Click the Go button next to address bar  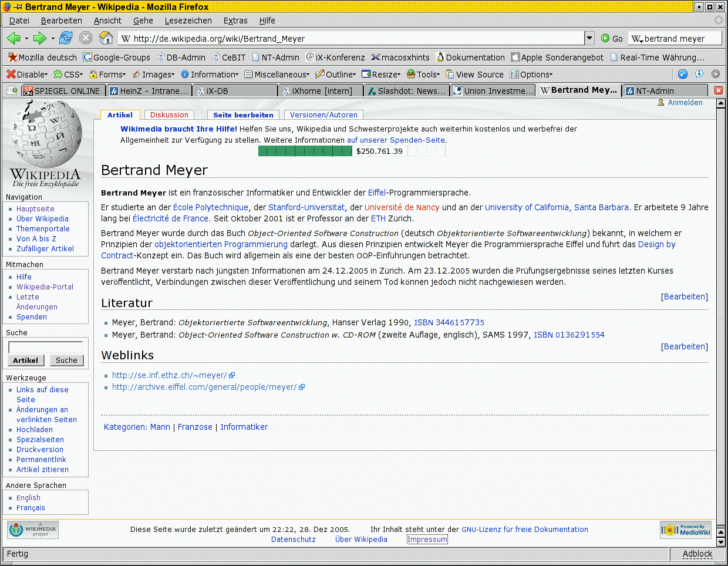pos(612,39)
